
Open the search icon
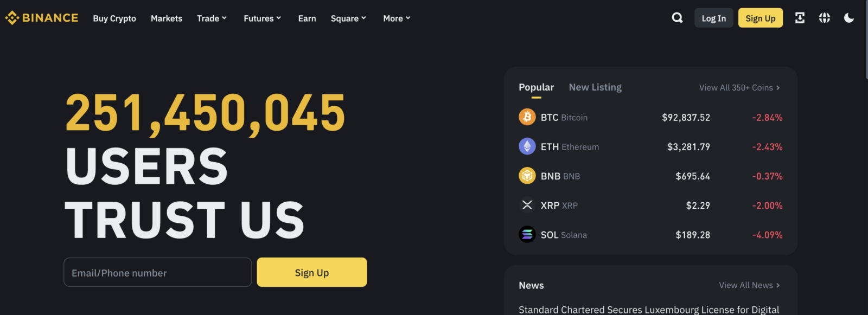point(676,17)
